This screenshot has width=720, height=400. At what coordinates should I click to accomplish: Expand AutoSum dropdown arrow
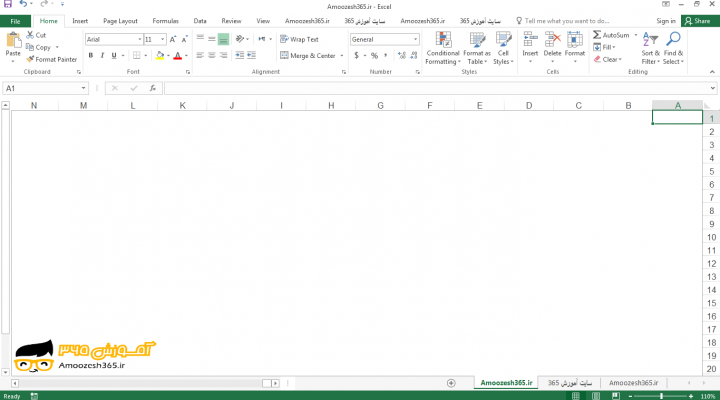click(x=636, y=35)
